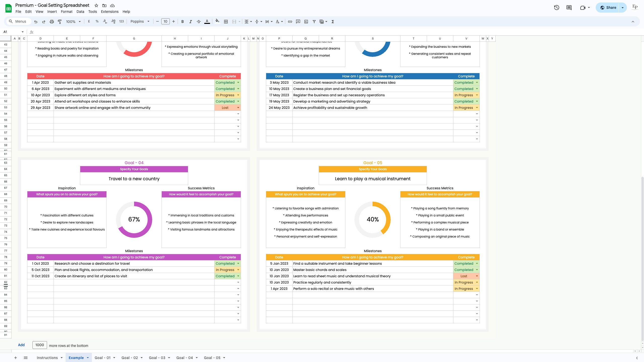Open the status dropdown showing Lost for sharing artwork
This screenshot has width=644, height=362.
(238, 108)
